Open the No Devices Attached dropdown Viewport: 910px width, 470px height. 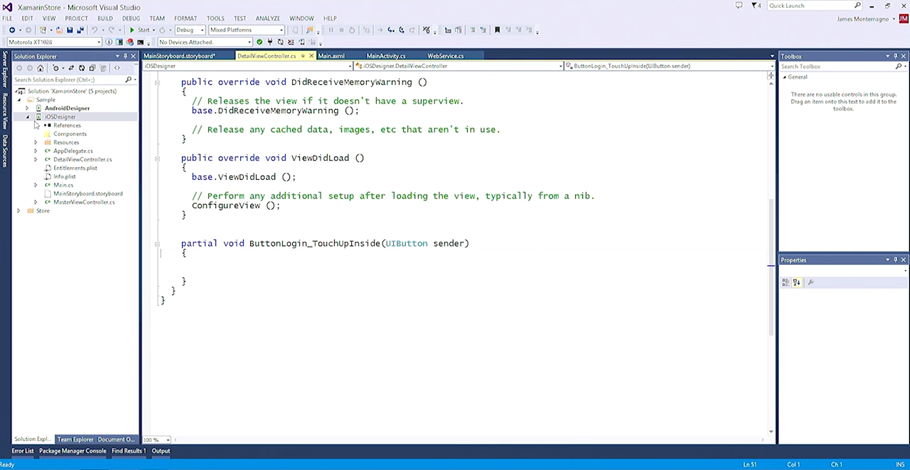pyautogui.click(x=205, y=42)
